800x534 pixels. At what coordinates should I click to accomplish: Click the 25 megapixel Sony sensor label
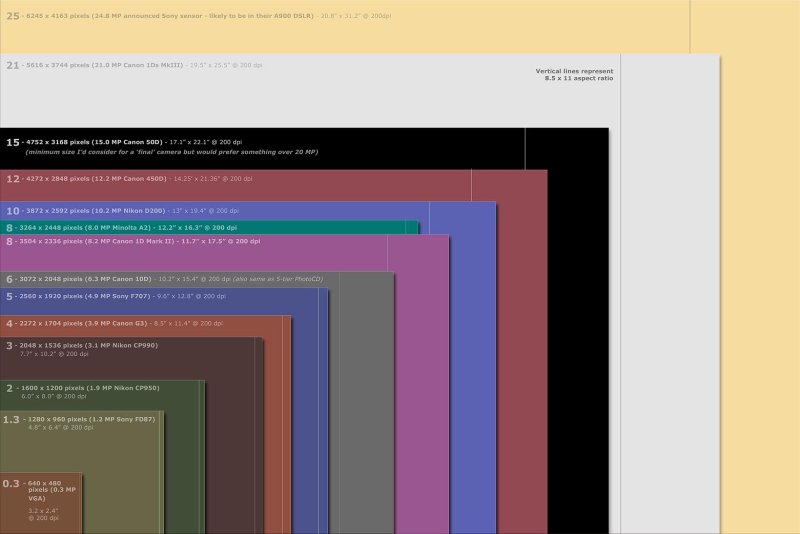tap(198, 16)
